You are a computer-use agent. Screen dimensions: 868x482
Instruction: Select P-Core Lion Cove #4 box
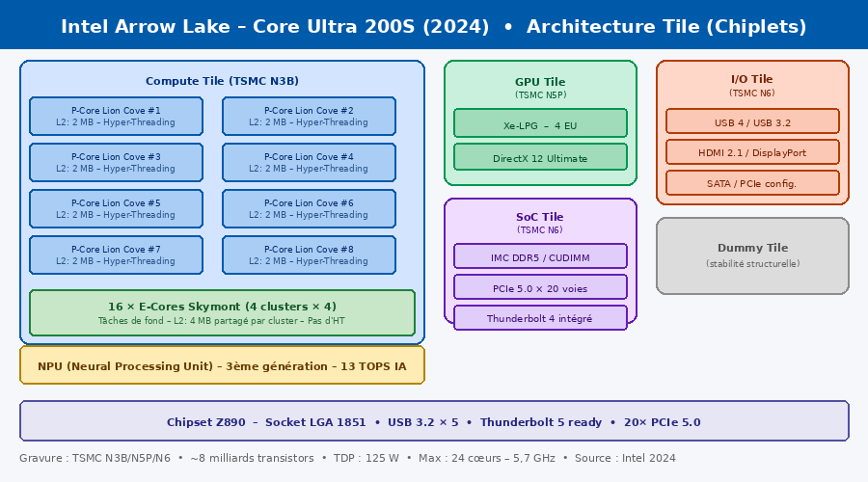point(309,163)
